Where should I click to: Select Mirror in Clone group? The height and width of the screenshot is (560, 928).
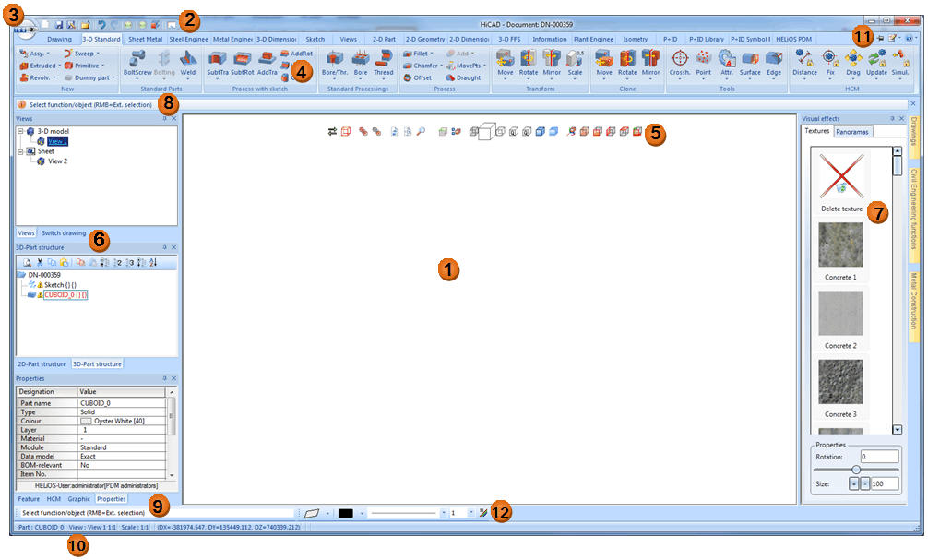(x=650, y=63)
